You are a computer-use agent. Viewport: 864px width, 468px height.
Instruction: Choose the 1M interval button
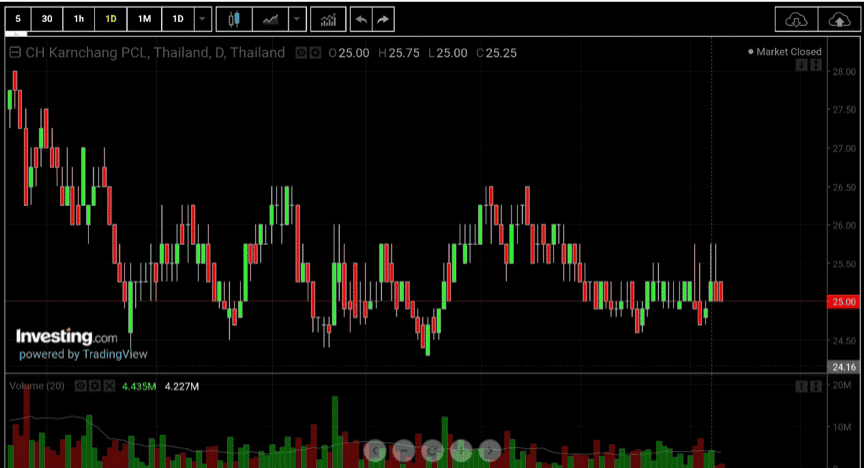click(x=144, y=19)
